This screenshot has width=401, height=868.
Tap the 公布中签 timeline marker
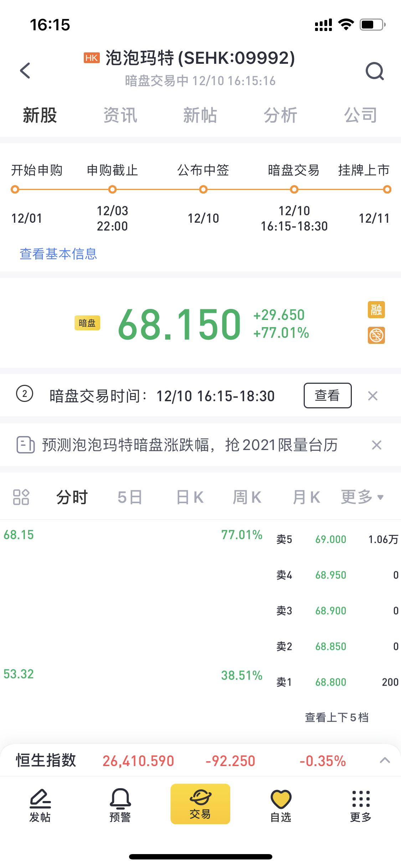[x=203, y=189]
